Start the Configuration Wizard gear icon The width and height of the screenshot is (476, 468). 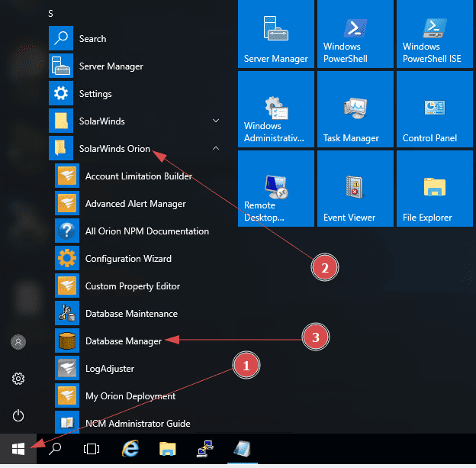tap(67, 258)
